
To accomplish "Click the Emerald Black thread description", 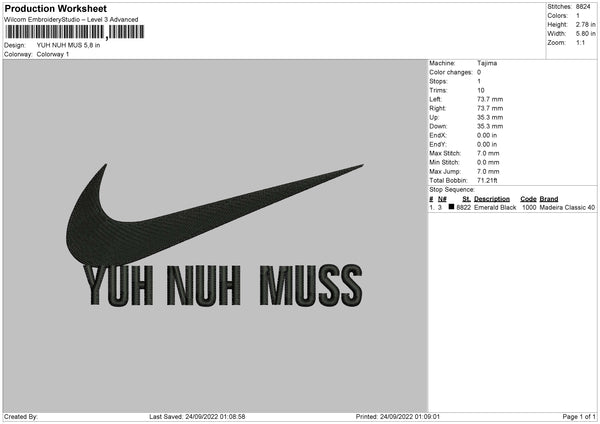I will [495, 207].
